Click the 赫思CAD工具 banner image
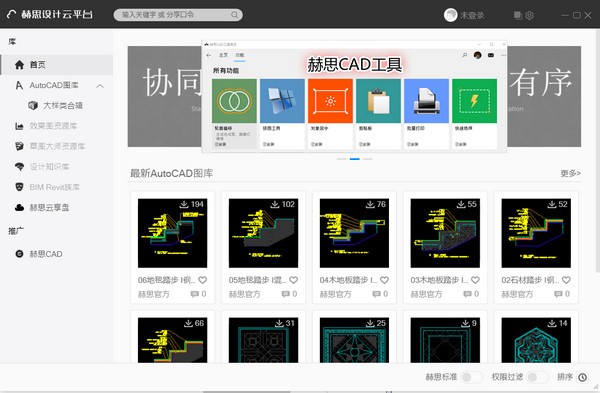 tap(354, 96)
